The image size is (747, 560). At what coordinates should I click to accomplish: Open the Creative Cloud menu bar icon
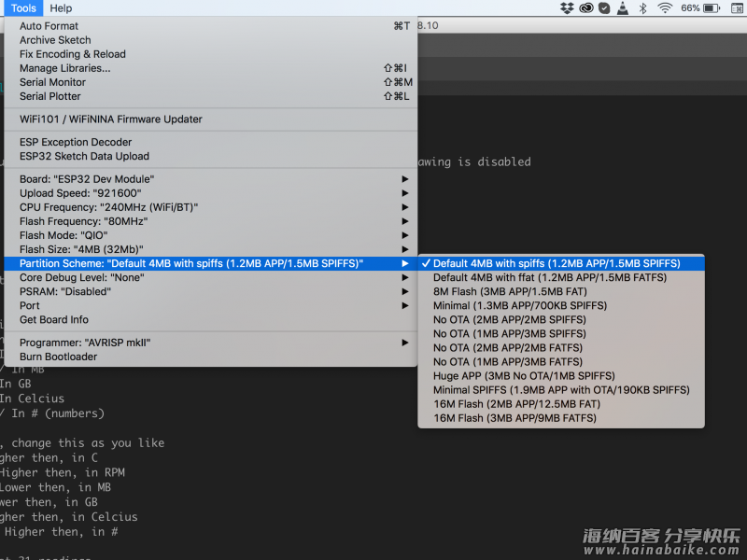coord(586,8)
